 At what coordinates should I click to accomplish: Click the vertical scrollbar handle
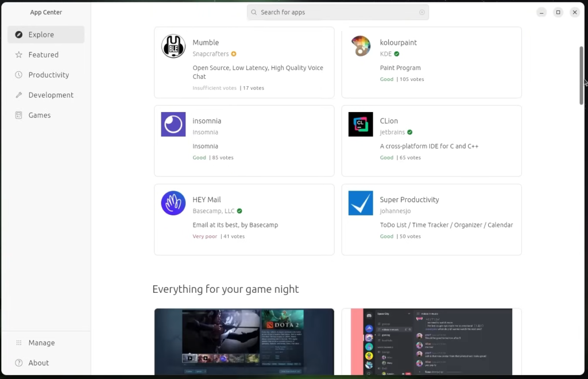(x=581, y=75)
